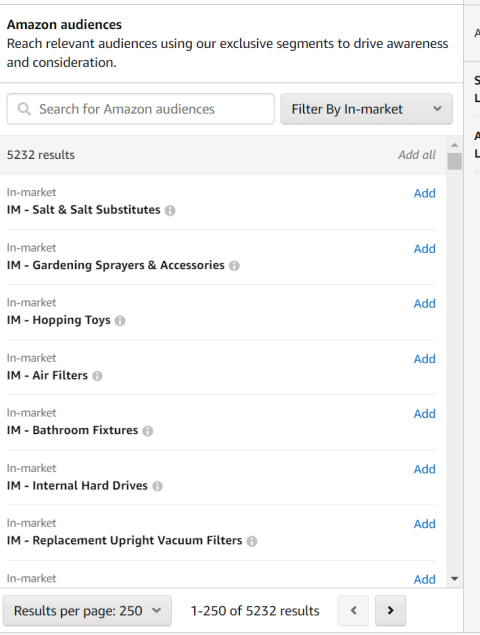View info for Internal Hard Drives
This screenshot has height=635, width=480.
click(x=158, y=486)
